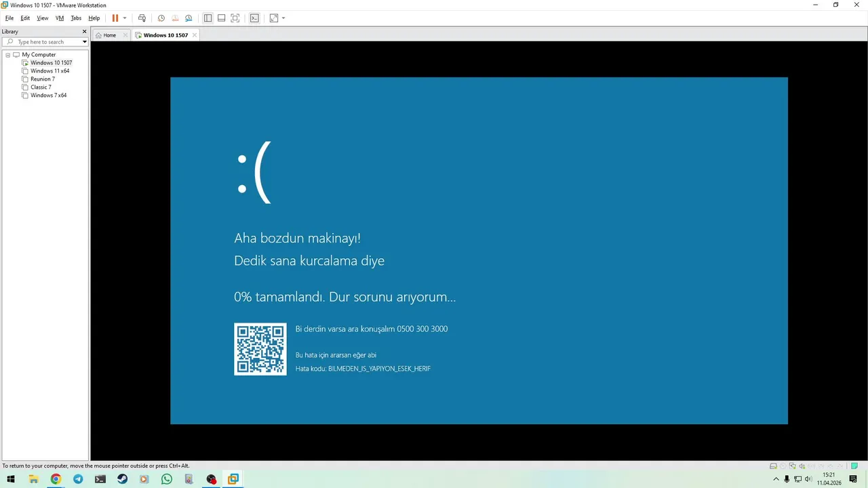Viewport: 868px width, 488px height.
Task: Click the library search field
Action: [44, 42]
